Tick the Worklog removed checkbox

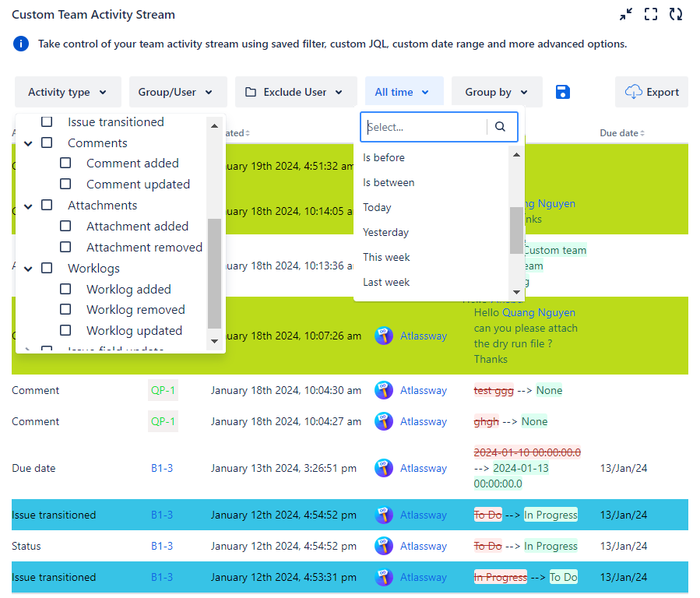point(65,309)
